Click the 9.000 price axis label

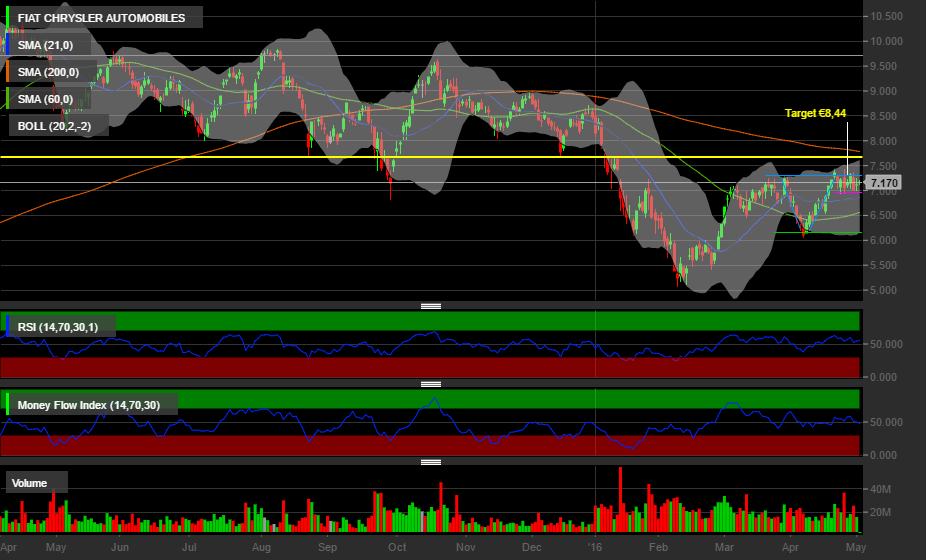(x=886, y=92)
